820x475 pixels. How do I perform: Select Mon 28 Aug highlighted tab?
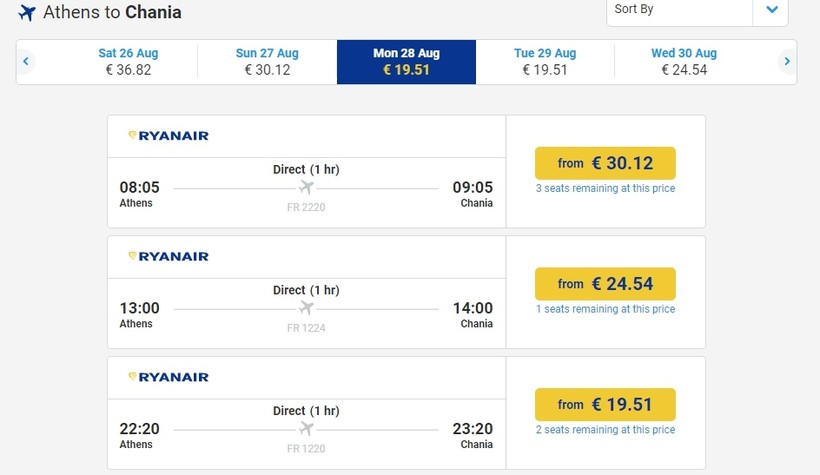point(406,62)
